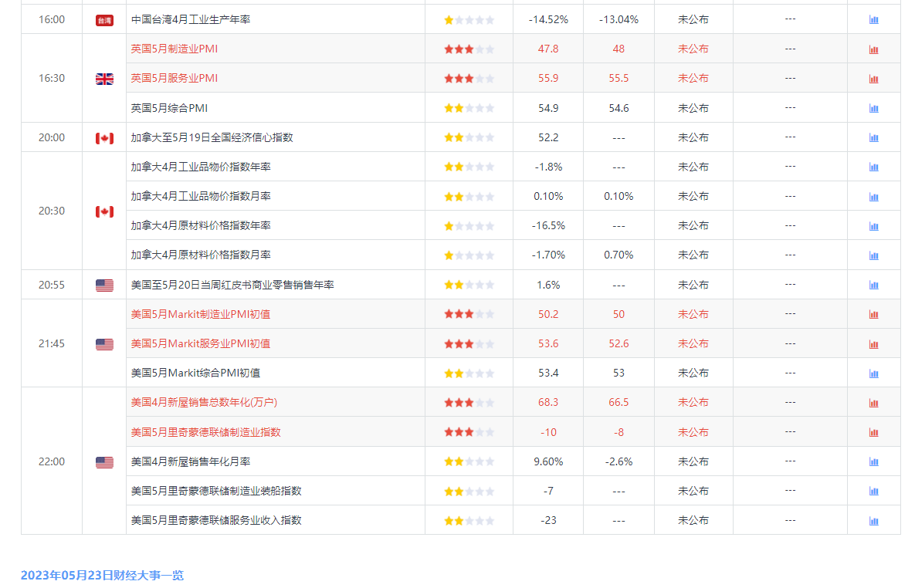Click 加拿大至5月19日全国经济信心指数 text
915x588 pixels.
click(x=212, y=137)
